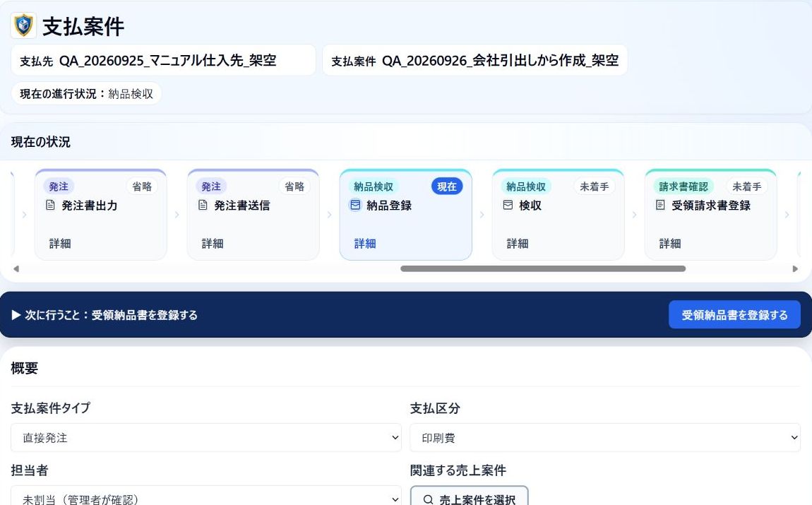
Task: Click the 現在 badge on 納品登録 card
Action: tap(446, 186)
